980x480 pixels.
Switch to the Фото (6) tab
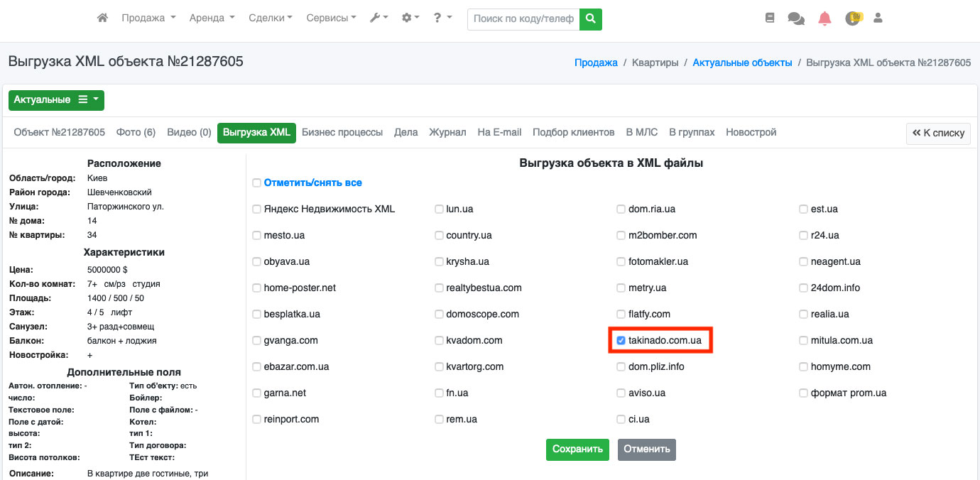(x=136, y=133)
